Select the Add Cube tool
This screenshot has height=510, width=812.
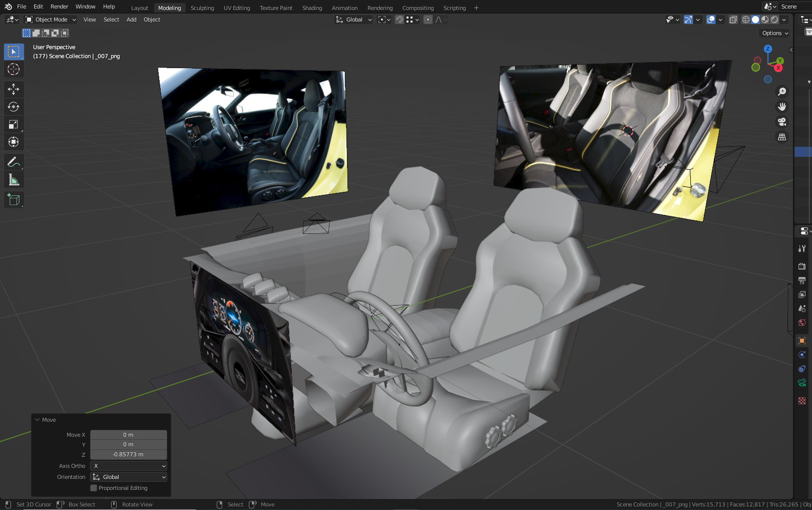coord(14,200)
